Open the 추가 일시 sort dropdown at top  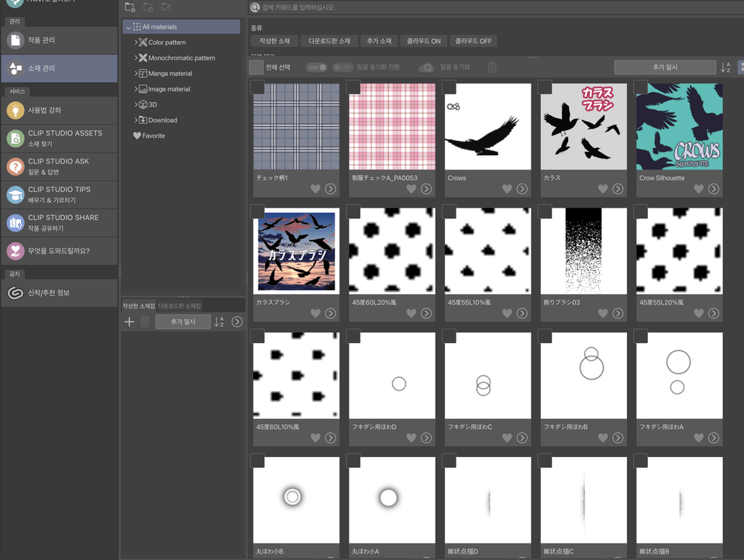tap(665, 67)
